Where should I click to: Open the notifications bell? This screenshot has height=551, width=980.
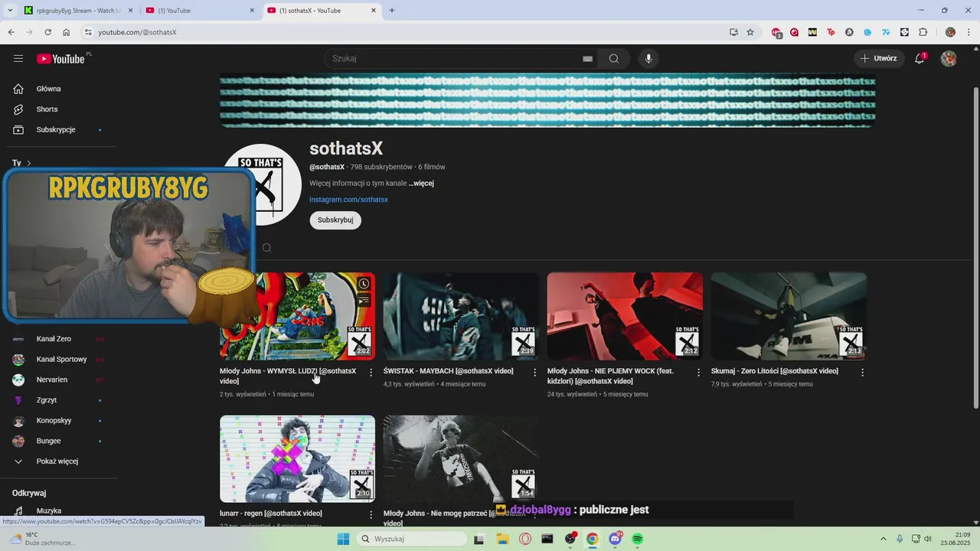point(920,58)
